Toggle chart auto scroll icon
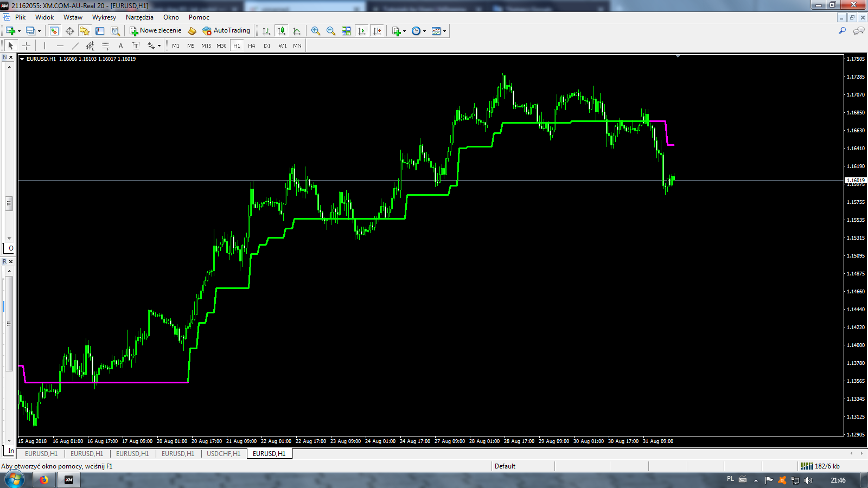This screenshot has height=488, width=868. pos(362,31)
